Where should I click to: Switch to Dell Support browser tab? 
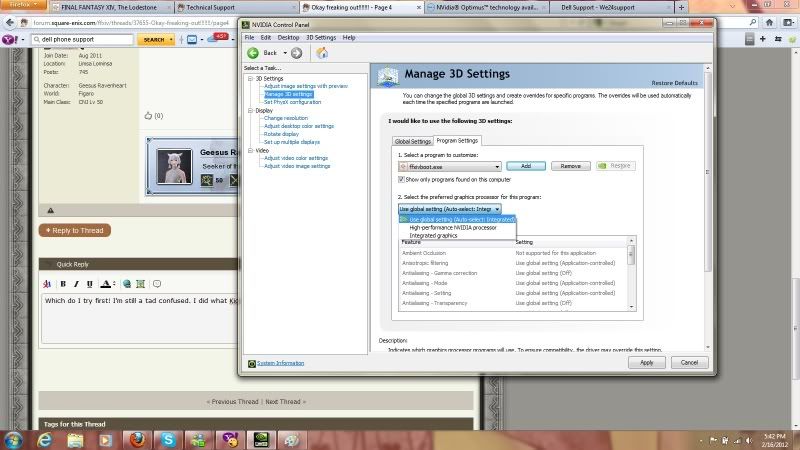611,7
